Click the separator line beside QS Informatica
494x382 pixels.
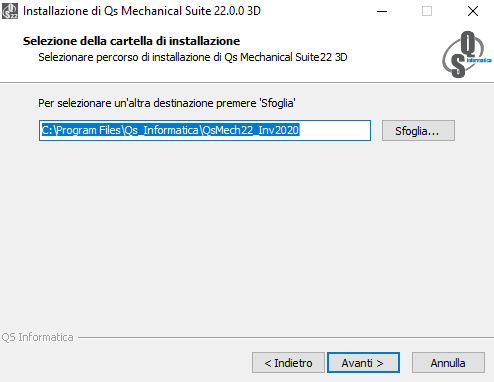pyautogui.click(x=286, y=337)
